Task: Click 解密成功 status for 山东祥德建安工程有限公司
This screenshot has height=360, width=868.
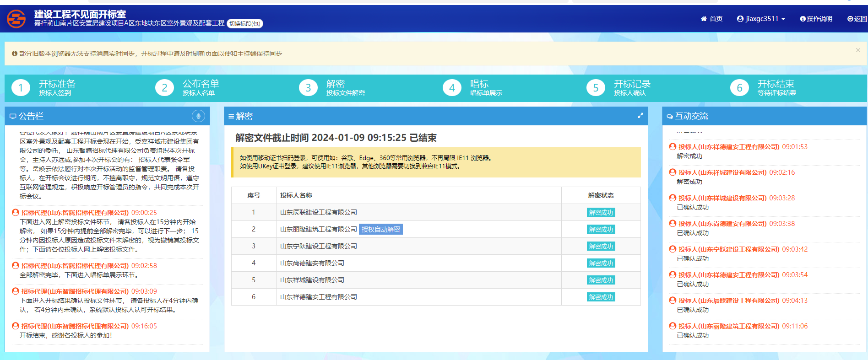Action: point(601,297)
